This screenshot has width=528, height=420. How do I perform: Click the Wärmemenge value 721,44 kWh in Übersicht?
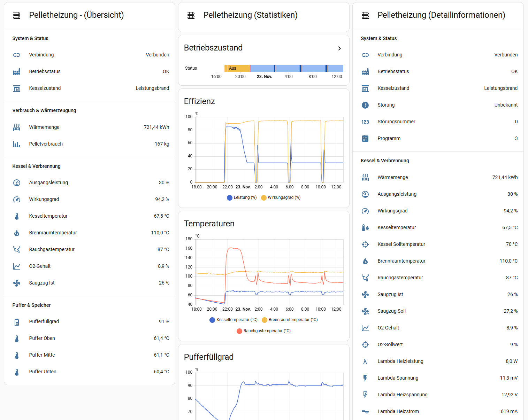pyautogui.click(x=156, y=127)
